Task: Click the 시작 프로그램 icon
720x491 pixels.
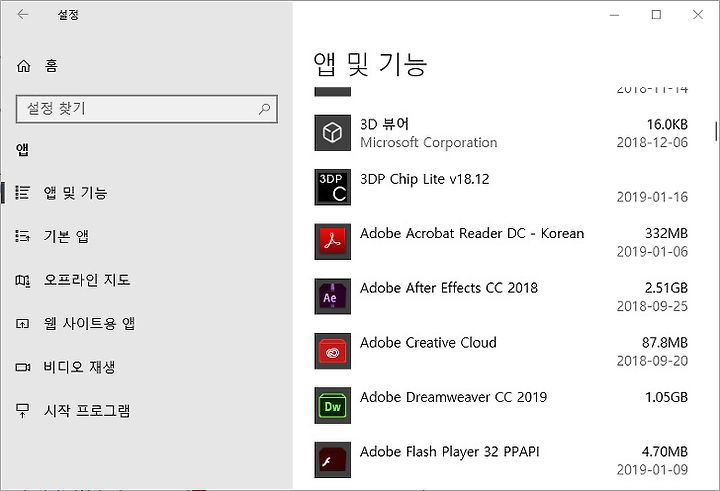Action: tap(22, 411)
